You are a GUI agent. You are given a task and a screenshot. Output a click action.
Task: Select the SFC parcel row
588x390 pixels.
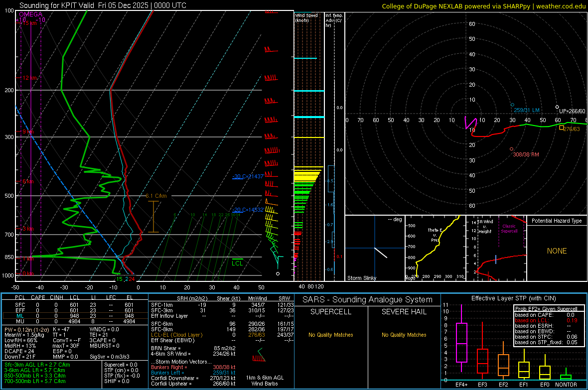pos(74,305)
